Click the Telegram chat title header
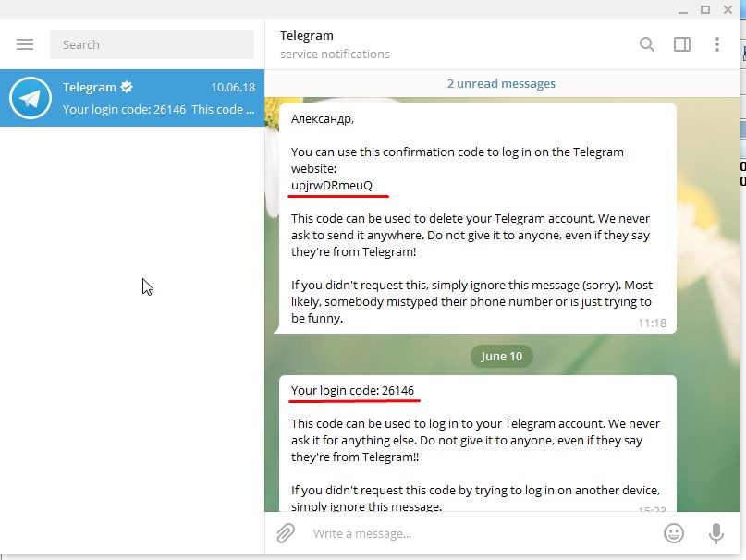 pyautogui.click(x=307, y=36)
